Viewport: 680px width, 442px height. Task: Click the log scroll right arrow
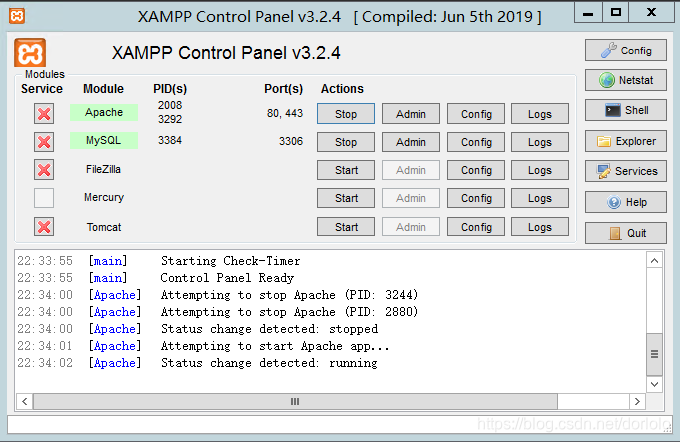pos(637,401)
